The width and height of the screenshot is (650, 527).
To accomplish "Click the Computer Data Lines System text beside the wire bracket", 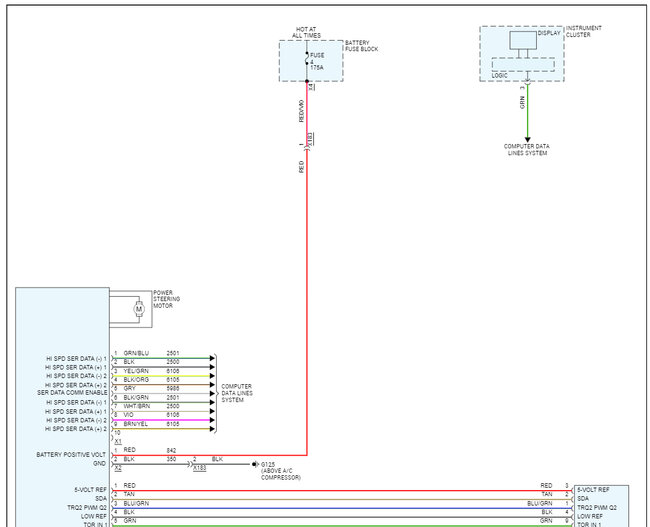I will (237, 393).
